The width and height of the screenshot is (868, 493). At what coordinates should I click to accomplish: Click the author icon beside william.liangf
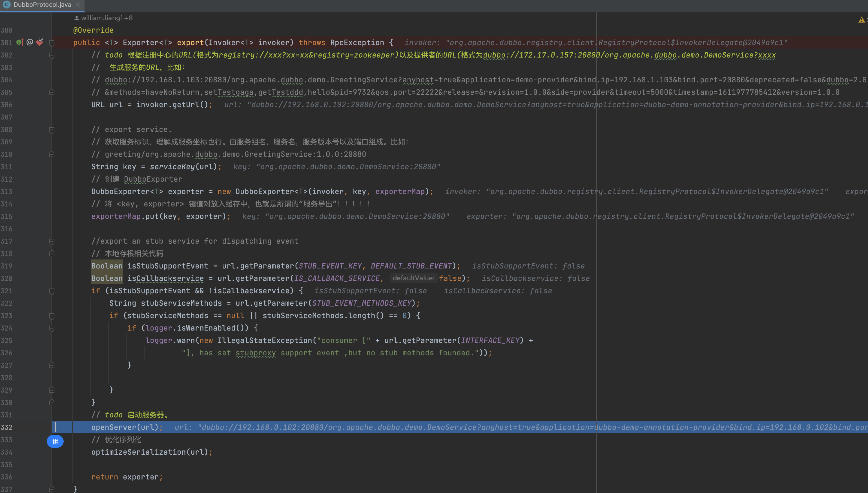tap(76, 18)
